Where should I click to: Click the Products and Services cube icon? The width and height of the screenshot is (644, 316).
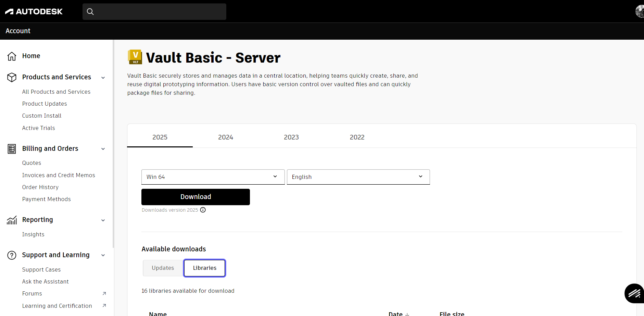(x=12, y=77)
